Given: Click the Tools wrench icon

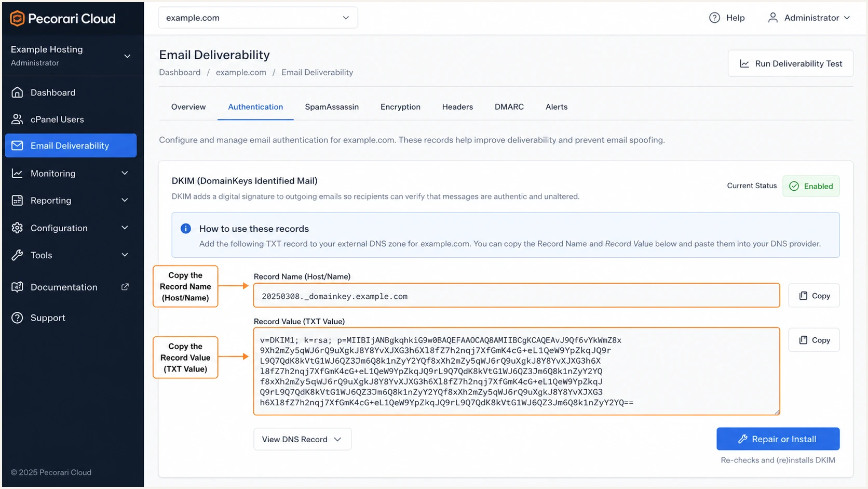Looking at the screenshot, I should click(17, 255).
